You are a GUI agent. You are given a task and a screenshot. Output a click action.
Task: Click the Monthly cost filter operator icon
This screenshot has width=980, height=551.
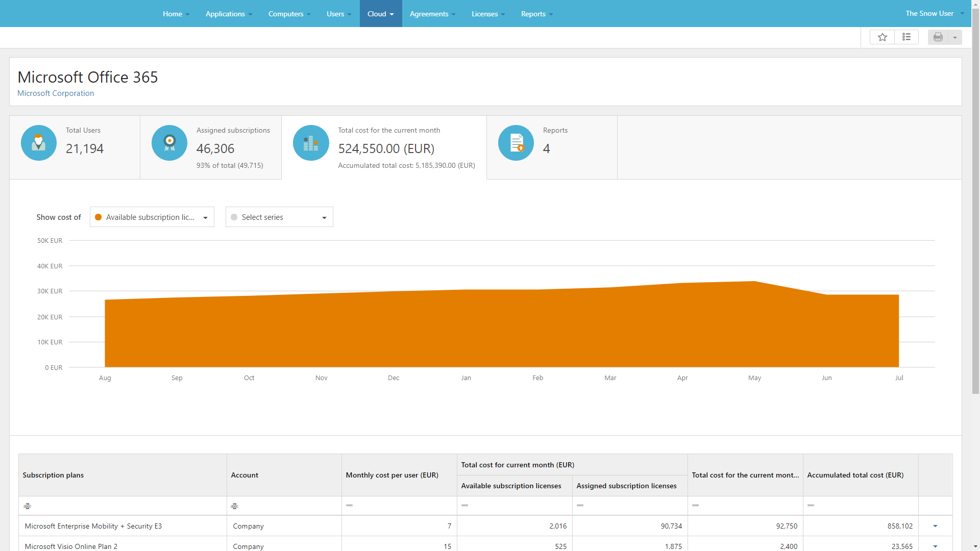(350, 505)
